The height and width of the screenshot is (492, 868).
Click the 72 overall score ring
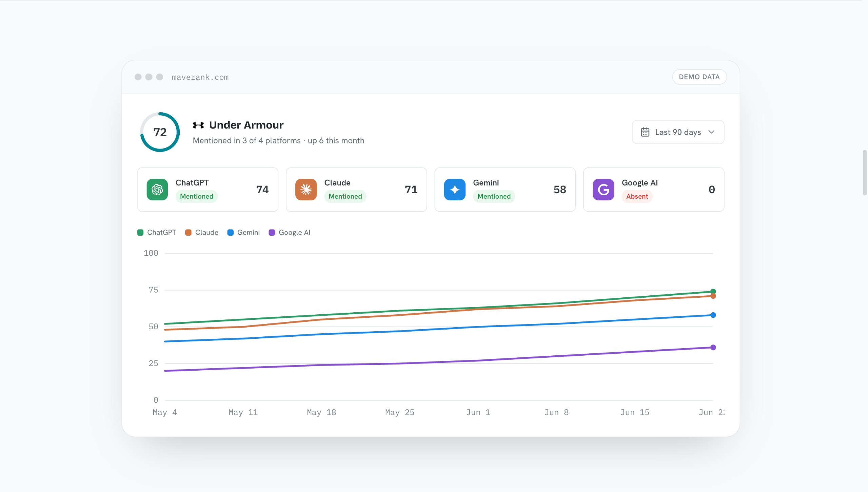[160, 132]
